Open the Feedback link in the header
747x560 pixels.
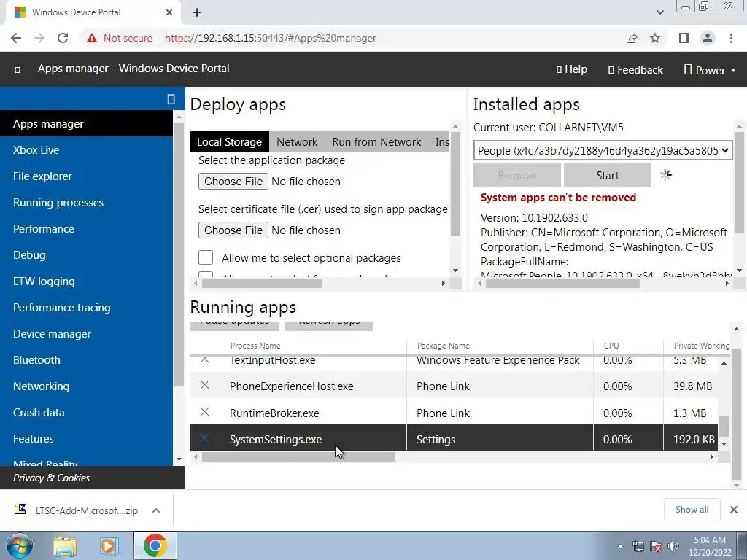(635, 70)
